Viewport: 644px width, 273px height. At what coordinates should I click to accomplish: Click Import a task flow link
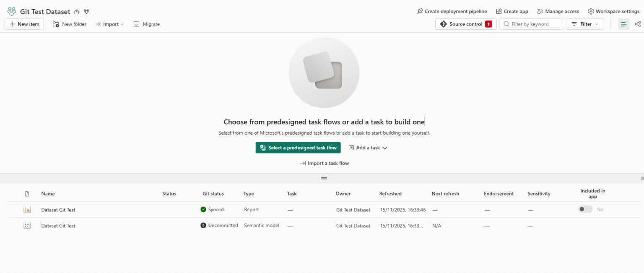point(324,163)
